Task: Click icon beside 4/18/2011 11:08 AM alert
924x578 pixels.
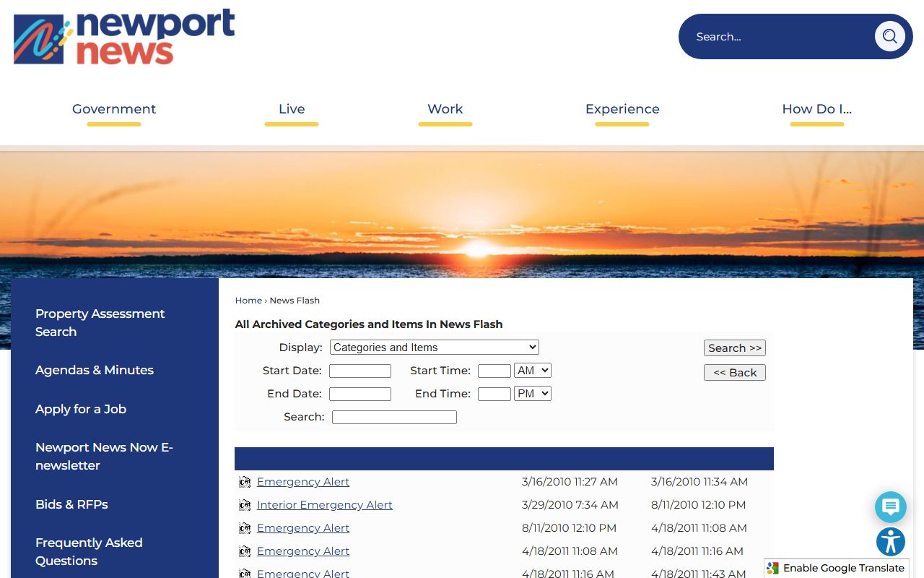Action: [245, 551]
